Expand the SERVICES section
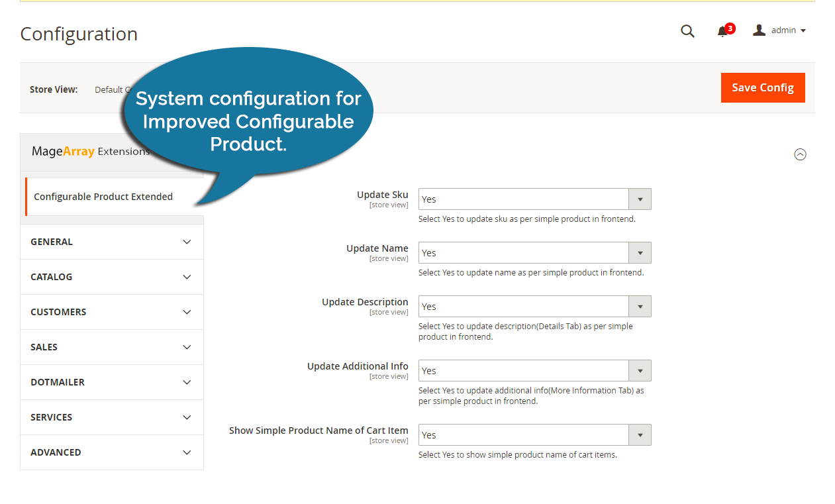This screenshot has width=835, height=504. pyautogui.click(x=112, y=417)
